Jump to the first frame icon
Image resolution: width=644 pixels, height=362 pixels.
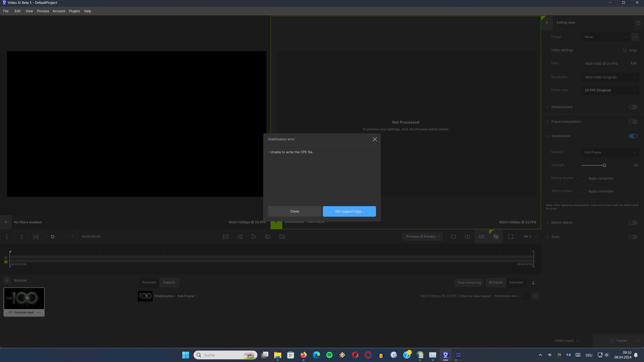[226, 237]
